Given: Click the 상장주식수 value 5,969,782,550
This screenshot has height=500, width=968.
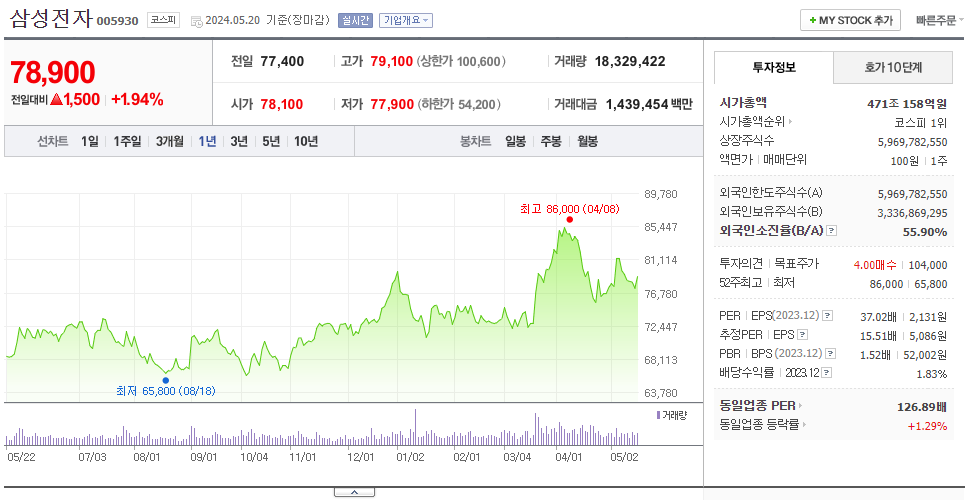Looking at the screenshot, I should [912, 141].
